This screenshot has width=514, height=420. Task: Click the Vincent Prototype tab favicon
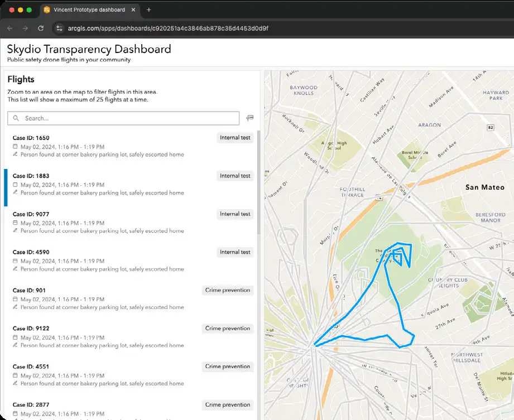point(47,10)
